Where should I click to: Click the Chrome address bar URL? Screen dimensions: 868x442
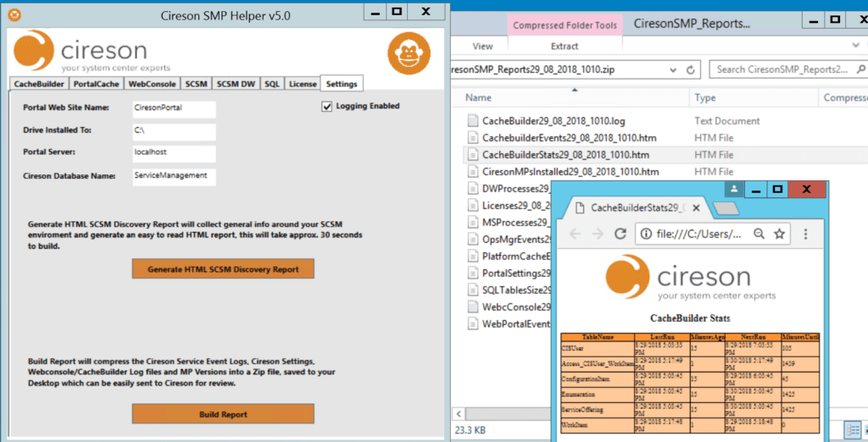coord(698,234)
